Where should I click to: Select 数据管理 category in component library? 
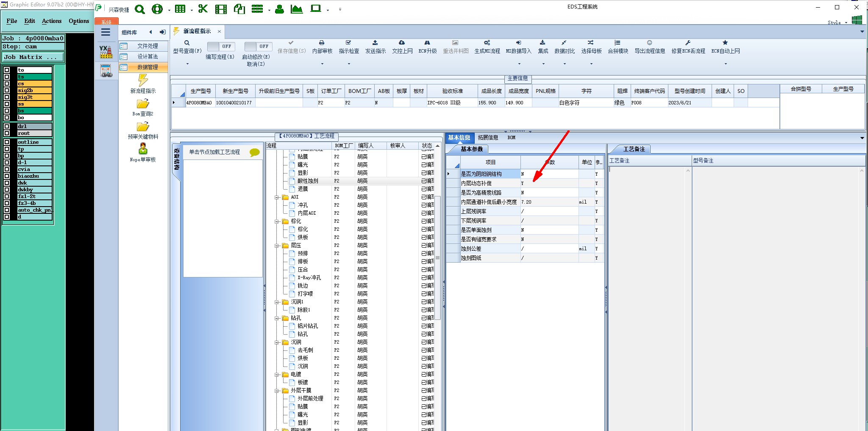click(143, 67)
